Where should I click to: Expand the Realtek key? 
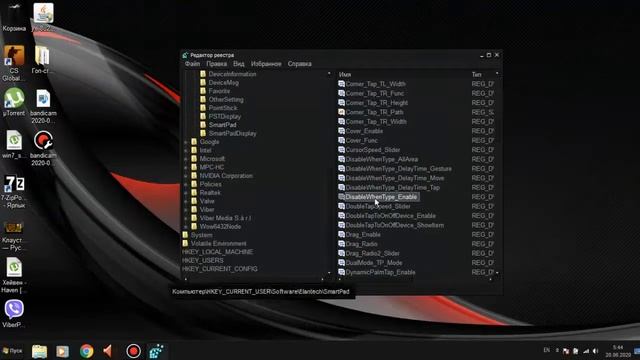(x=186, y=193)
